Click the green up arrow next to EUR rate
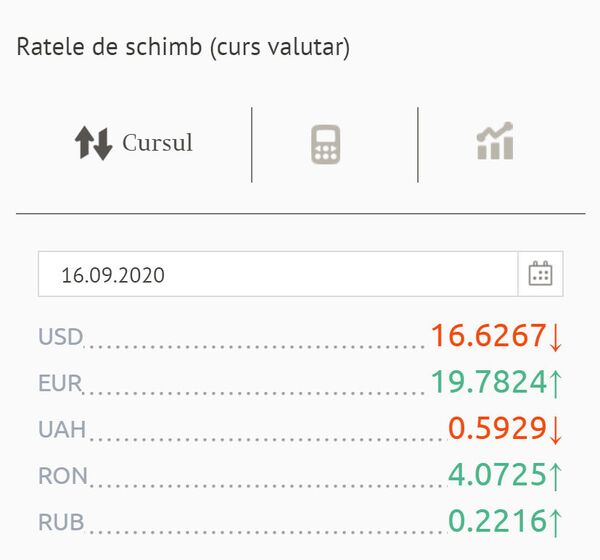Viewport: 600px width, 560px height. pyautogui.click(x=555, y=383)
